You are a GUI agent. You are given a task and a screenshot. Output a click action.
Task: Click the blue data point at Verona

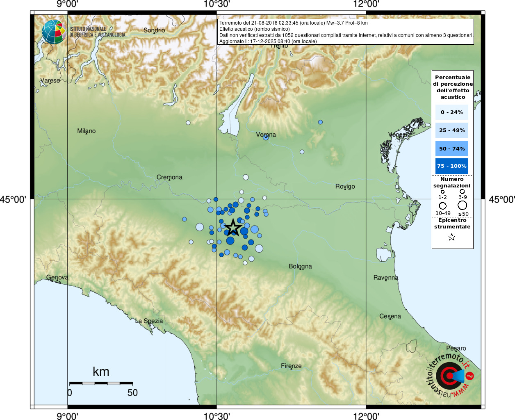point(266,138)
